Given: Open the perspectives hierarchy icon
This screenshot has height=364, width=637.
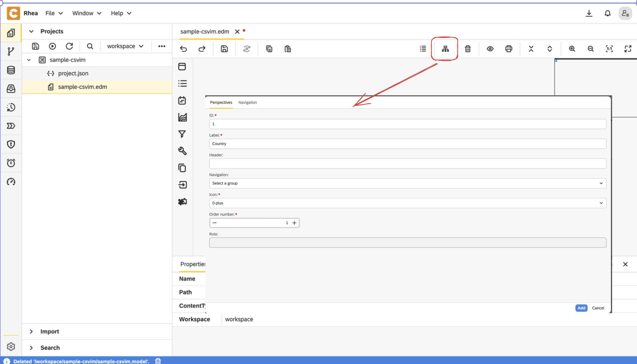Looking at the screenshot, I should [445, 49].
